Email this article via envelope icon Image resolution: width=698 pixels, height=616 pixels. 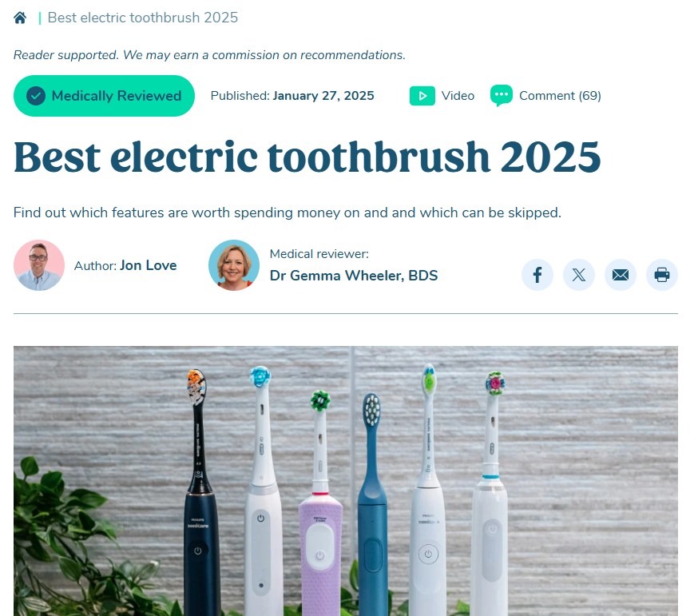(620, 275)
